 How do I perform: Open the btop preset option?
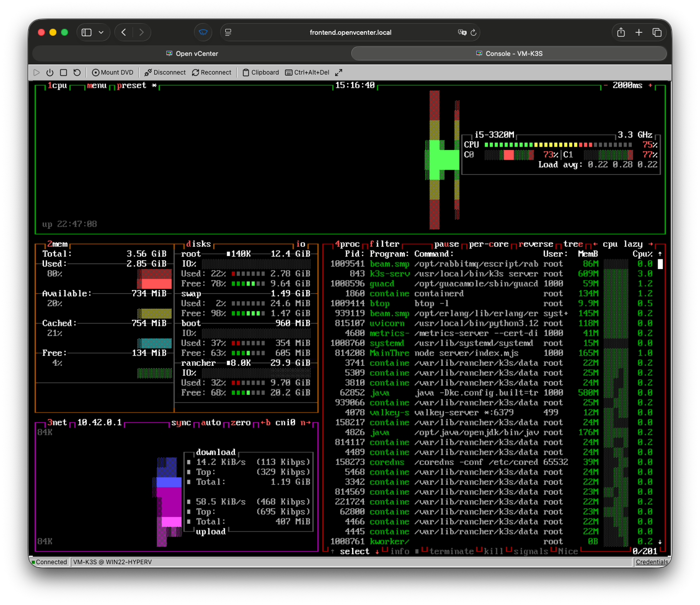[x=137, y=86]
